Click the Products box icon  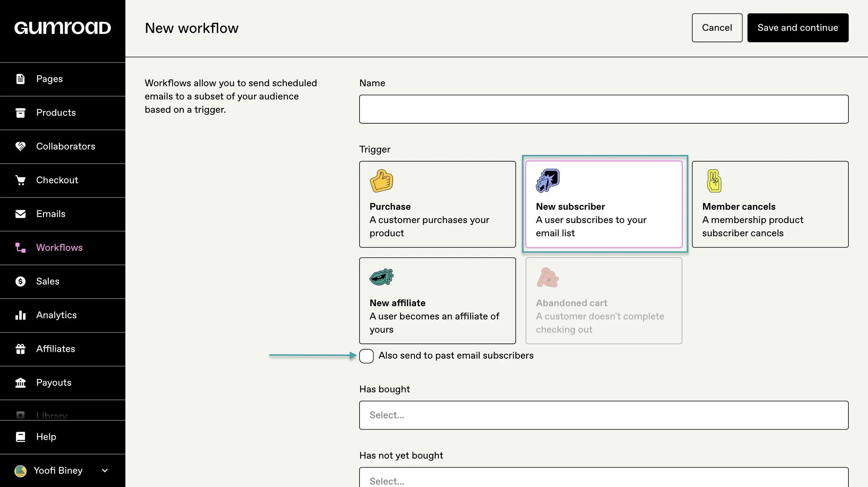coord(21,113)
